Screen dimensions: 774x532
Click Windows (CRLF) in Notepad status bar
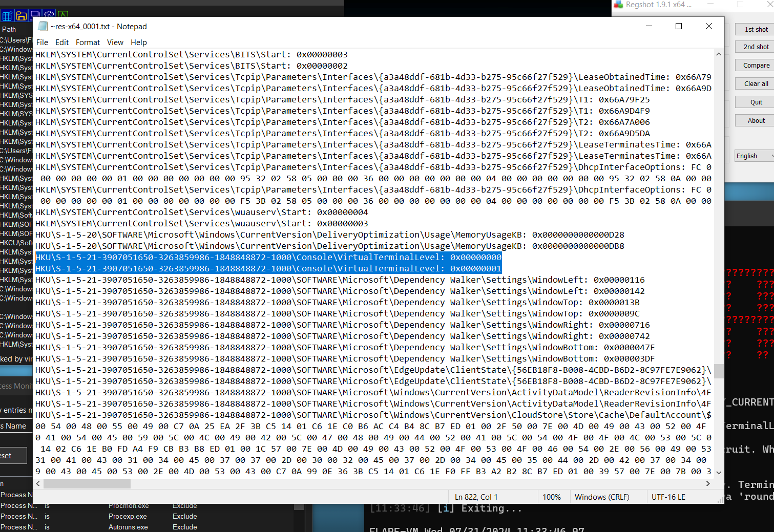coord(602,497)
